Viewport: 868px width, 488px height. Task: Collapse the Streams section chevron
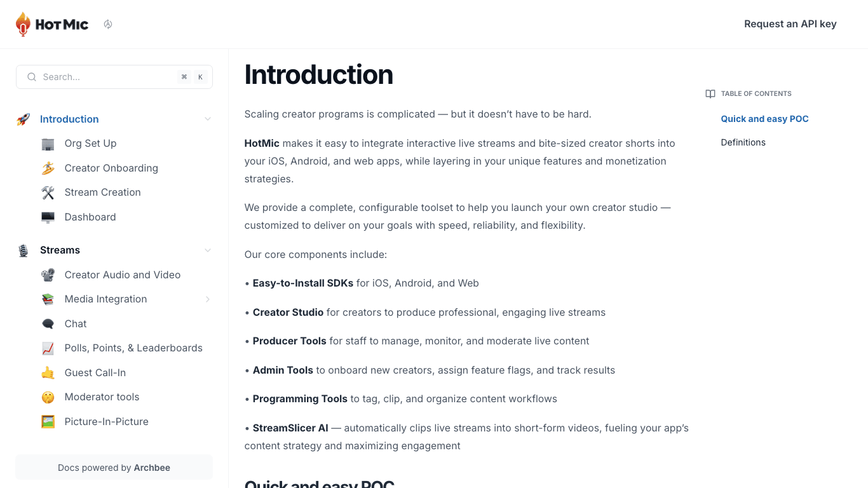coord(208,250)
